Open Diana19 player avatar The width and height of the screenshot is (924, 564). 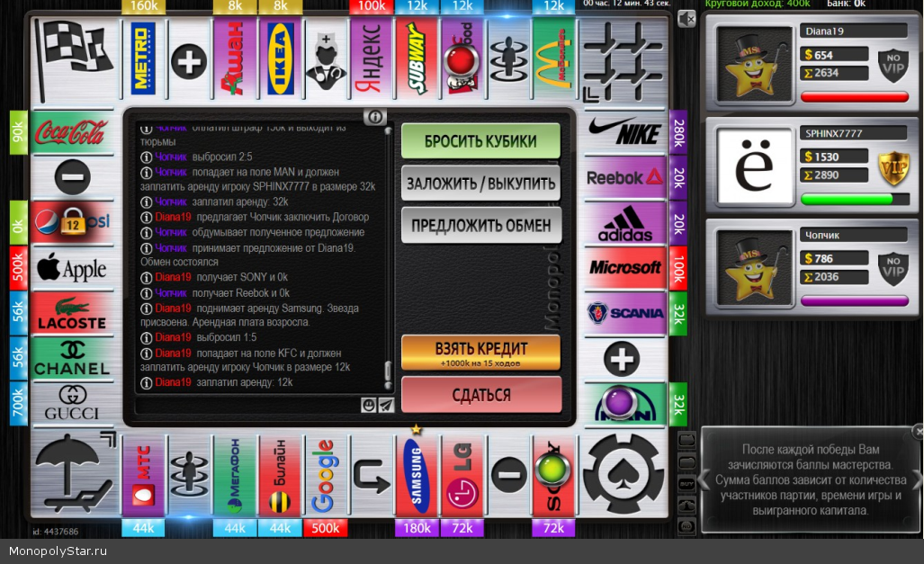(753, 64)
